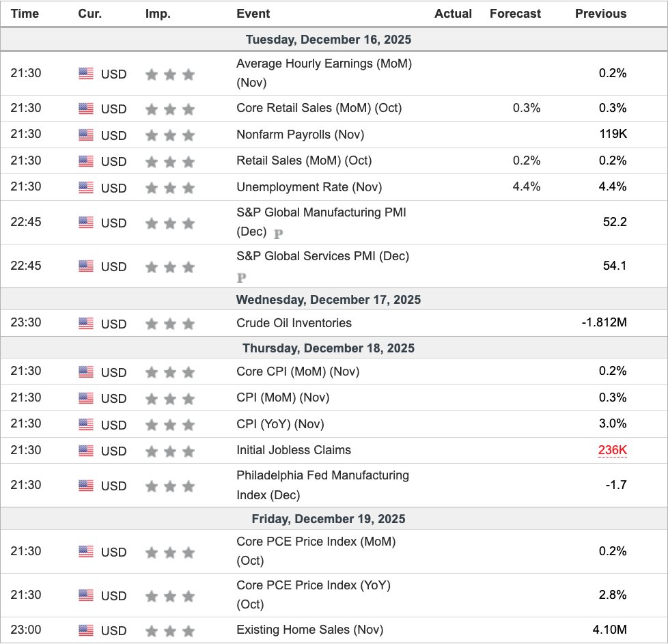The height and width of the screenshot is (644, 668).
Task: Click the importance stars for Core CPI (MoM)
Action: [x=169, y=372]
